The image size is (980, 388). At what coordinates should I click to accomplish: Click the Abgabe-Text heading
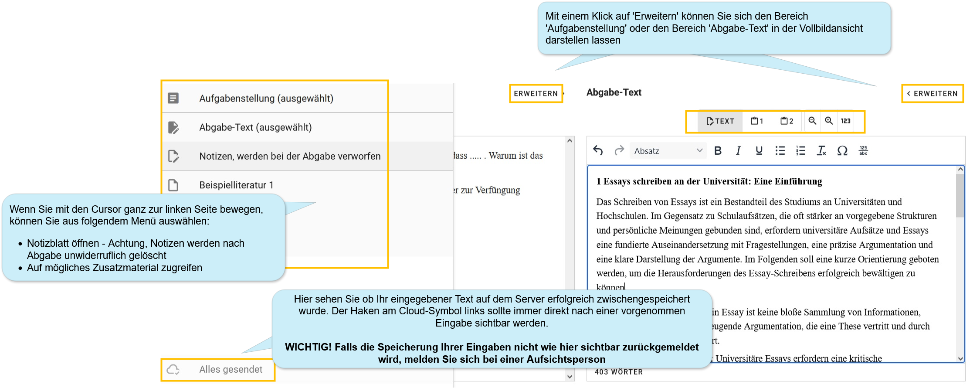pyautogui.click(x=614, y=92)
